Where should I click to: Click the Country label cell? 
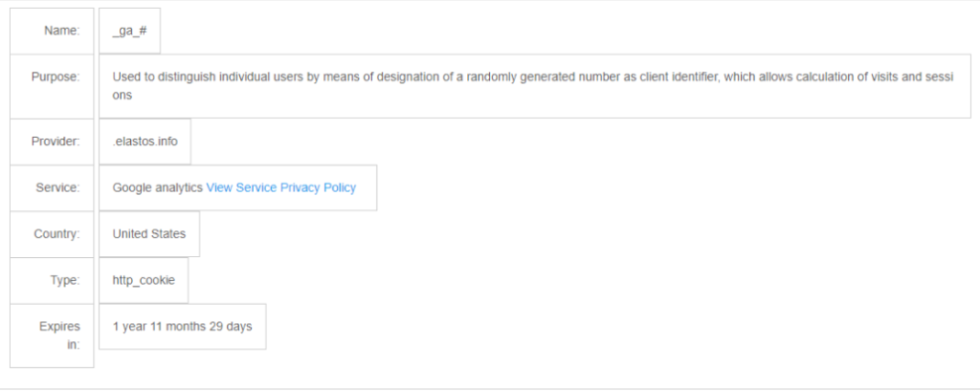tap(52, 234)
